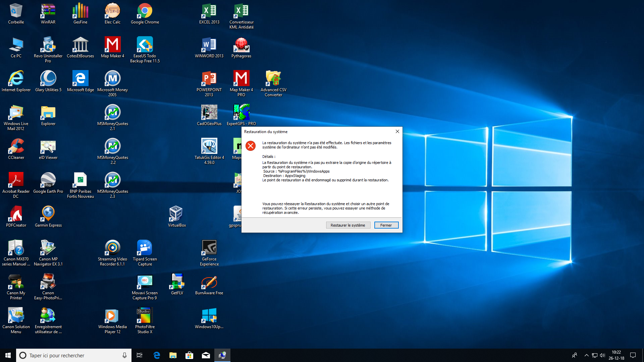The image size is (644, 362).
Task: Open the Windows Start menu
Action: pos(8,355)
